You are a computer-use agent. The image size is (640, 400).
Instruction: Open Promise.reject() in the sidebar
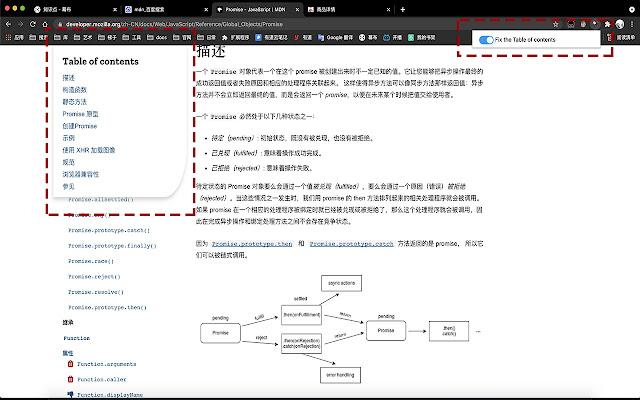94,277
